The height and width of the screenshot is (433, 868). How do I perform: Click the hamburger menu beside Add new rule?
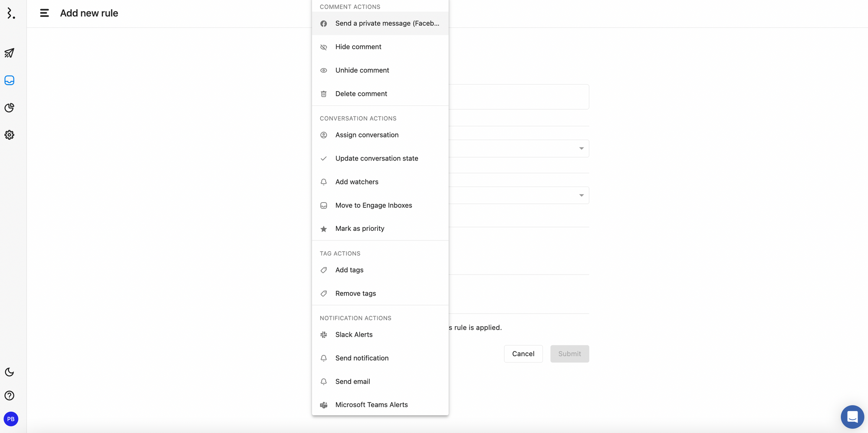(x=45, y=13)
